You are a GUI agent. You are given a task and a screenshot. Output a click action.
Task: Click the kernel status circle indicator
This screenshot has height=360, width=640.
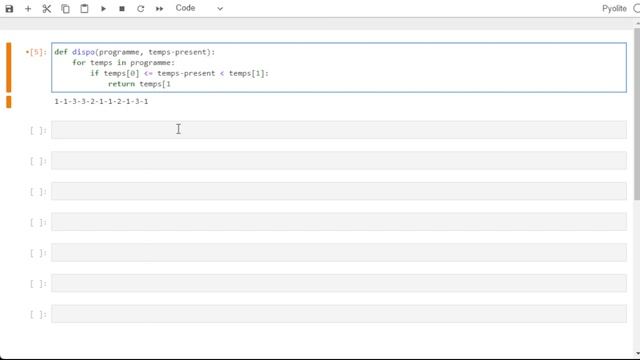[x=636, y=9]
